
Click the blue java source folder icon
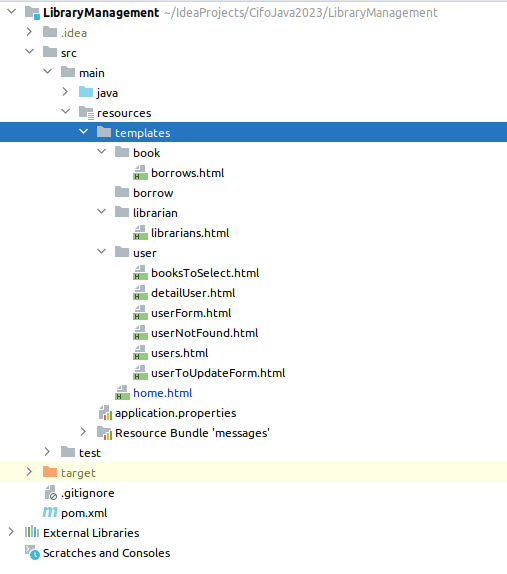[x=86, y=92]
